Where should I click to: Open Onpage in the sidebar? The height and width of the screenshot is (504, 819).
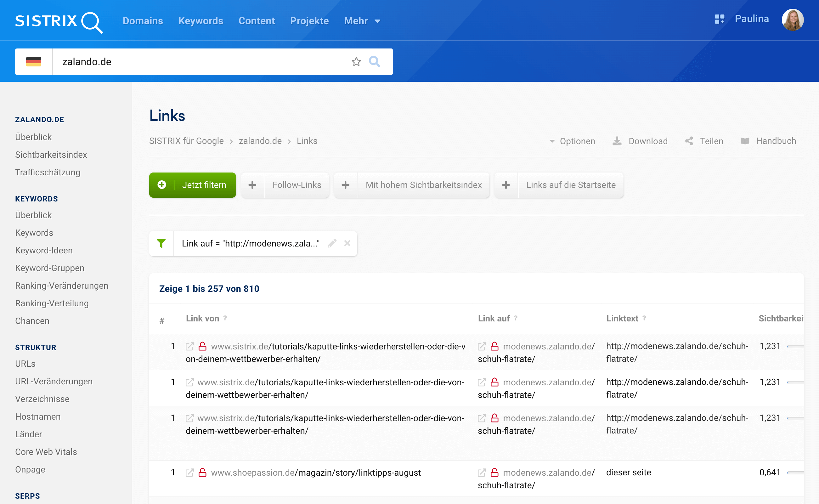tap(30, 470)
